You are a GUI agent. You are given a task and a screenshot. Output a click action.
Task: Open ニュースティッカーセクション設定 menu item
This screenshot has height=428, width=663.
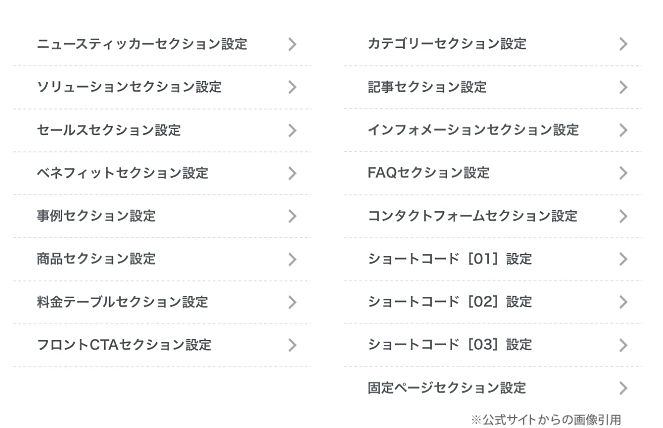pyautogui.click(x=141, y=44)
